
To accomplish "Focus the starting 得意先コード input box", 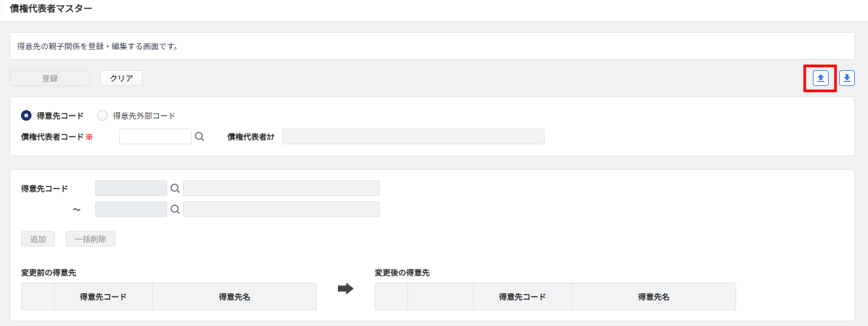I will pyautogui.click(x=131, y=188).
